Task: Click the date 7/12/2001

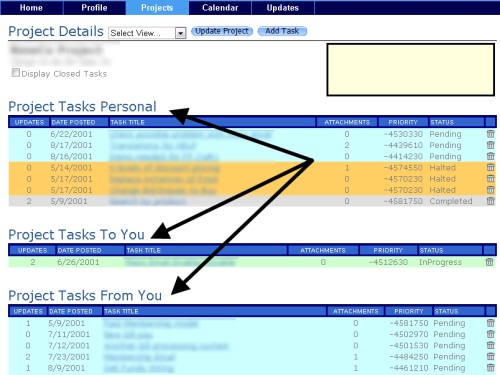Action: (x=69, y=345)
